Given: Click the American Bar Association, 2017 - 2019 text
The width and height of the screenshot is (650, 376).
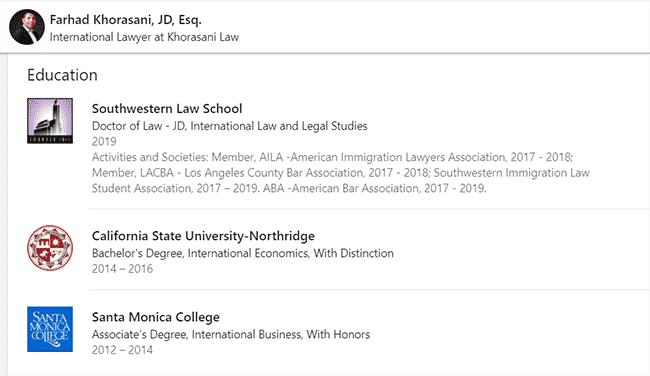Looking at the screenshot, I should coord(388,189).
